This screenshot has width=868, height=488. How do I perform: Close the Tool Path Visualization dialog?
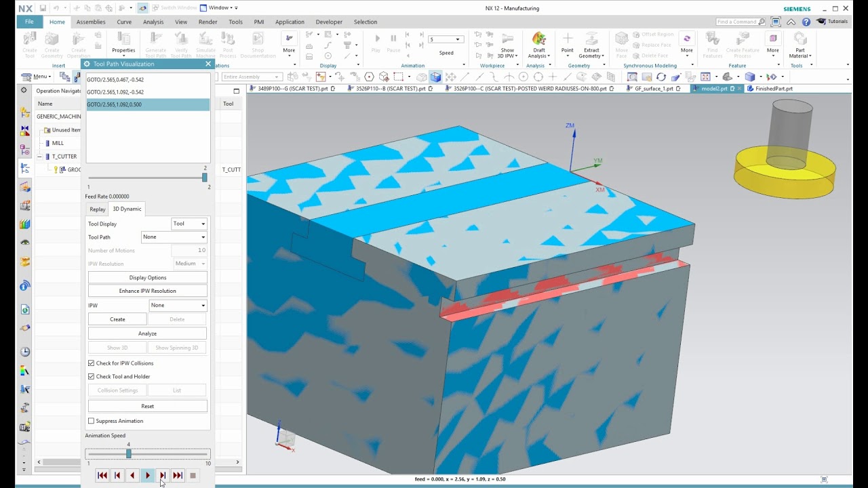(208, 64)
